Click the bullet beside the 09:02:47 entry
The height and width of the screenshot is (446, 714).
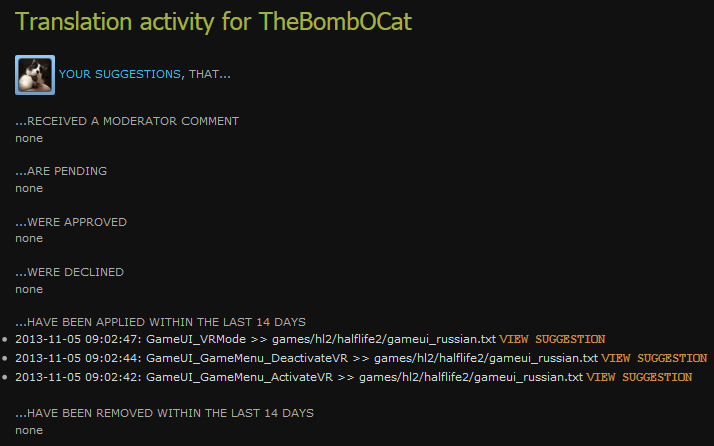tap(6, 340)
